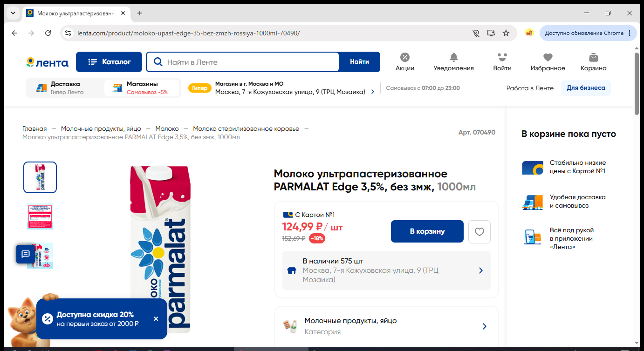Click the install app icon in address bar
This screenshot has width=644, height=351.
pyautogui.click(x=491, y=33)
